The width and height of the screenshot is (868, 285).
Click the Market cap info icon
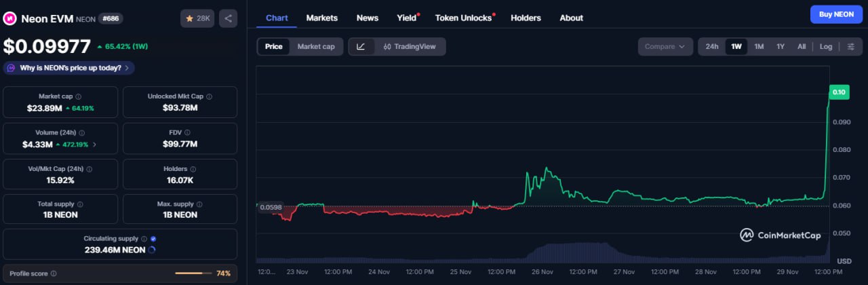[79, 96]
